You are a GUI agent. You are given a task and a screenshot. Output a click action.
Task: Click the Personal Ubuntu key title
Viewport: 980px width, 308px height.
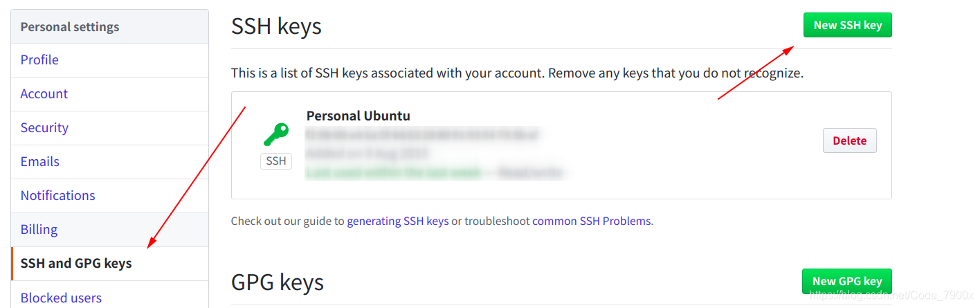(359, 116)
